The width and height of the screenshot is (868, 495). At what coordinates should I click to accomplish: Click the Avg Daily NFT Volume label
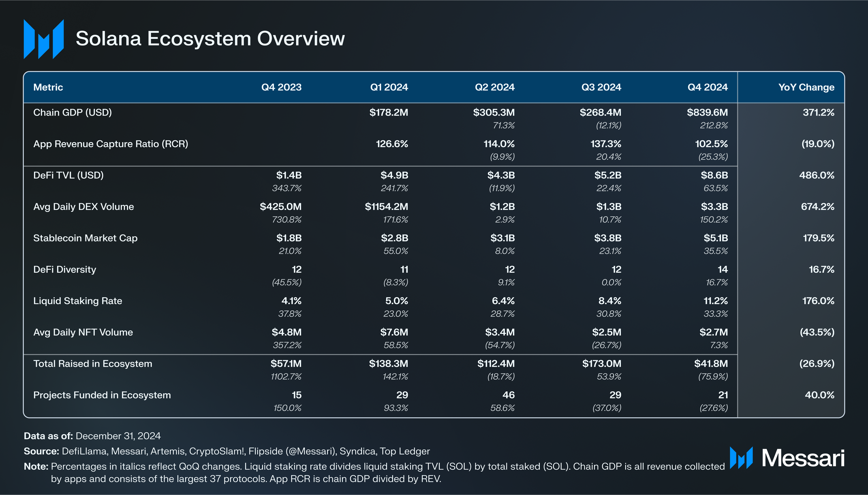(x=83, y=333)
